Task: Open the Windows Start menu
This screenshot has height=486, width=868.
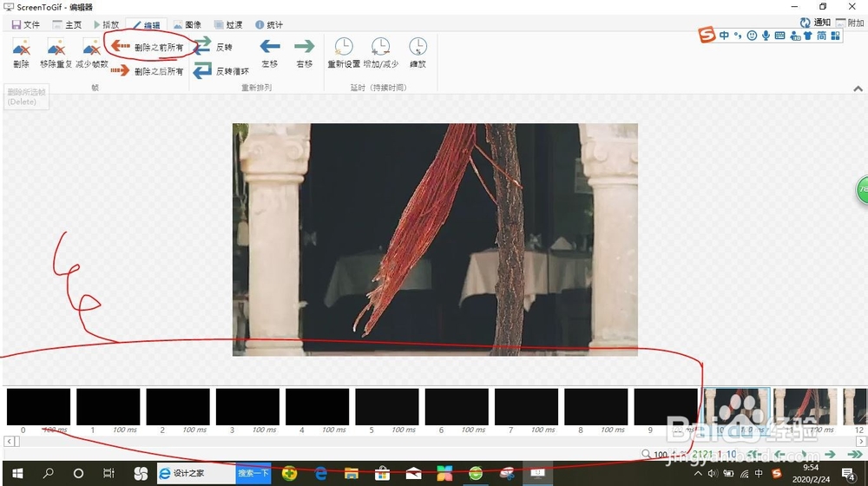Action: coord(17,473)
